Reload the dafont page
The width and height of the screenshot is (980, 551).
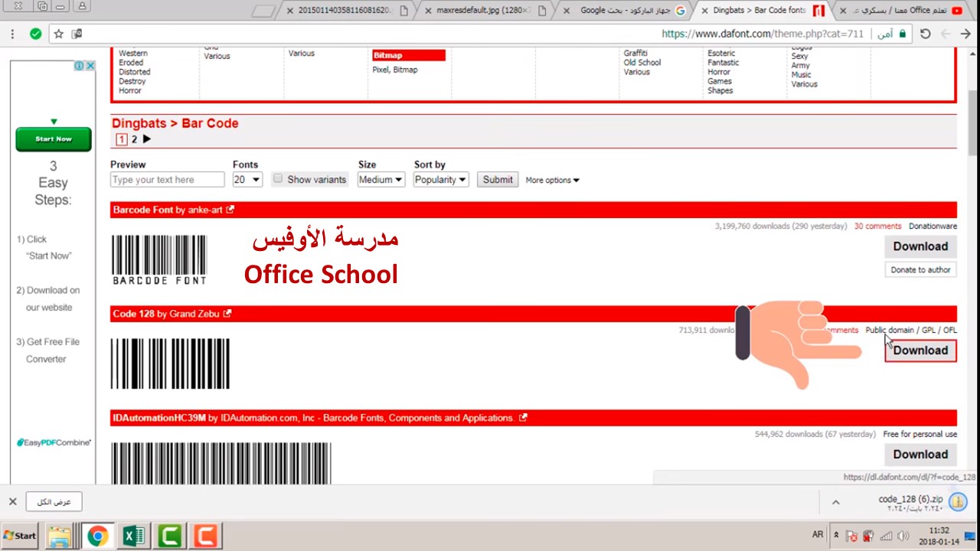coord(925,34)
